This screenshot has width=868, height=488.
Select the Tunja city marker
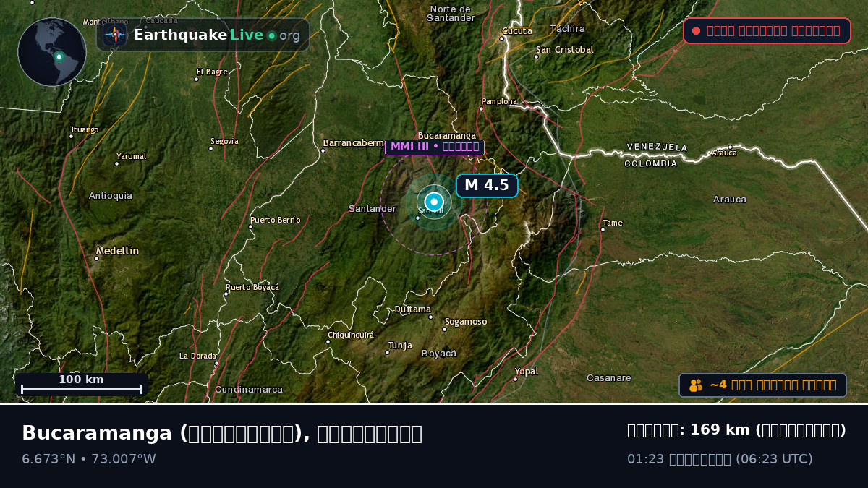tap(387, 352)
